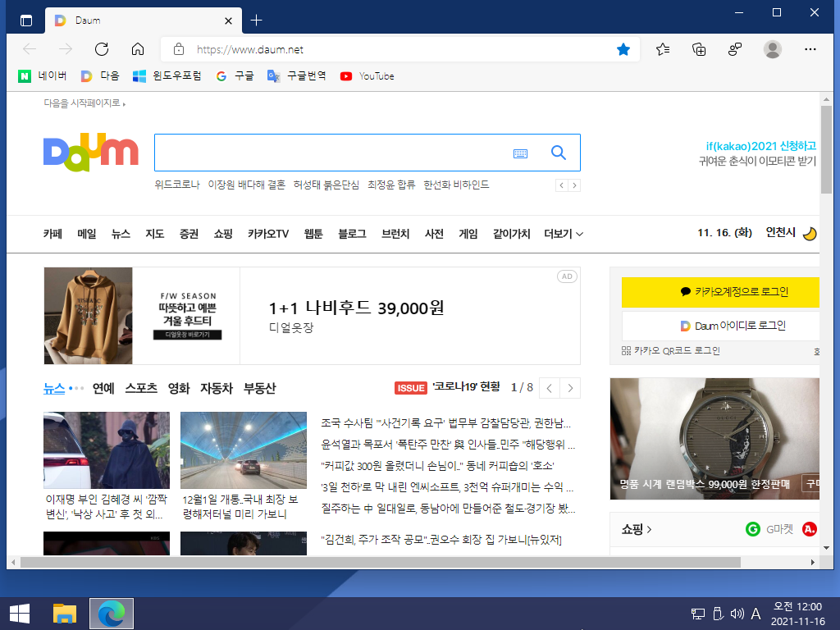Image resolution: width=840 pixels, height=630 pixels.
Task: Open the 구글번역 bookmark
Action: (x=296, y=76)
